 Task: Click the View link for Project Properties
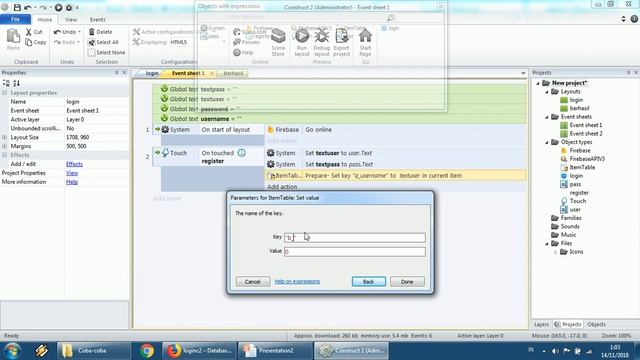coord(72,173)
